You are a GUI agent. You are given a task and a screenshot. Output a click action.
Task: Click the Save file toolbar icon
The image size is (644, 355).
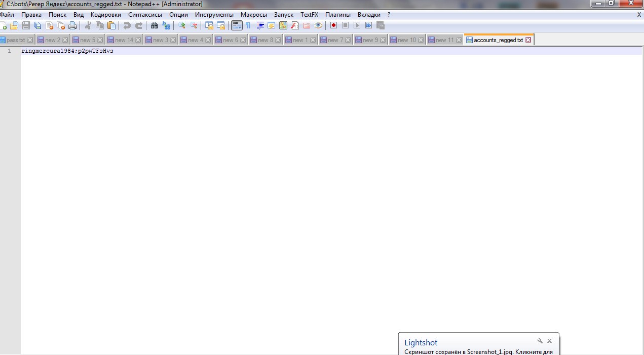25,25
